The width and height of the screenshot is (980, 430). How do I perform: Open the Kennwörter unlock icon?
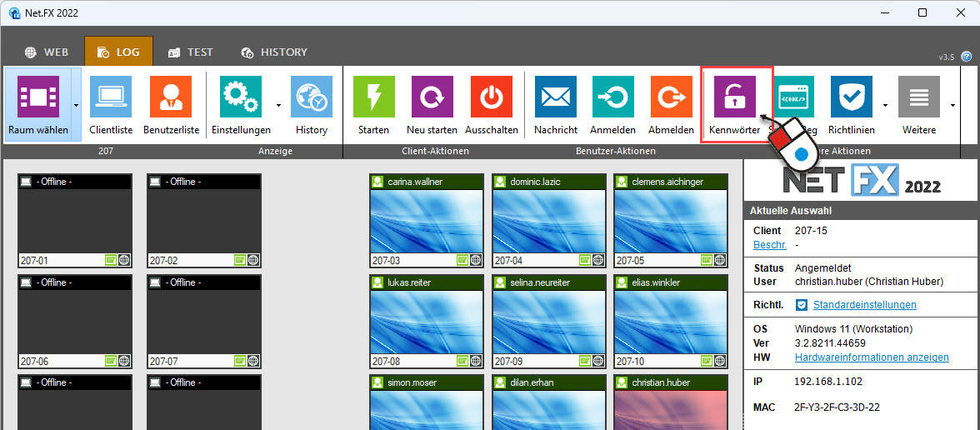click(x=735, y=97)
